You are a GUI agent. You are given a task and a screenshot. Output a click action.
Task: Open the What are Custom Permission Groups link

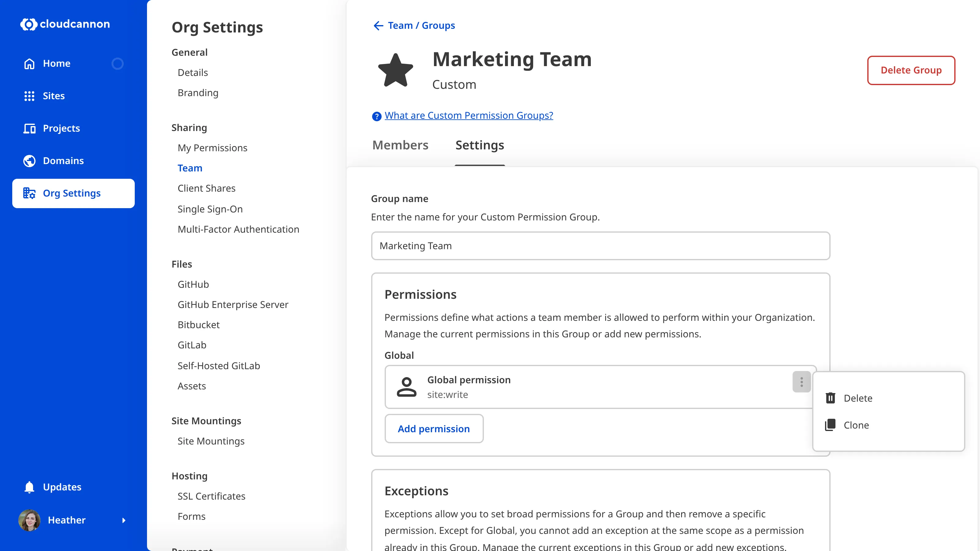click(468, 115)
